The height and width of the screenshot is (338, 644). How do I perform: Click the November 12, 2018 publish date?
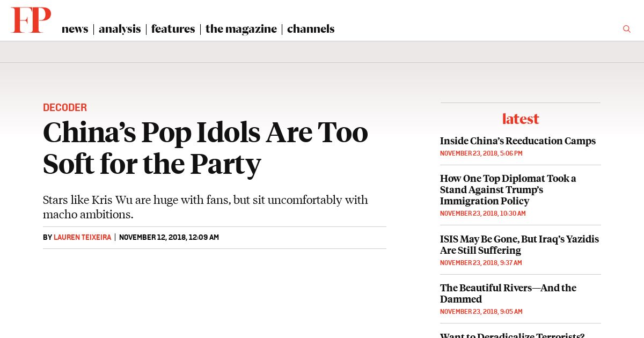169,237
